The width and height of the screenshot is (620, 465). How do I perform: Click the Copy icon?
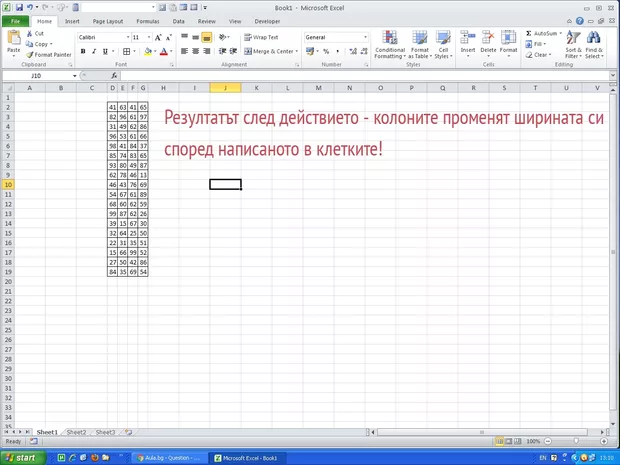click(x=29, y=44)
